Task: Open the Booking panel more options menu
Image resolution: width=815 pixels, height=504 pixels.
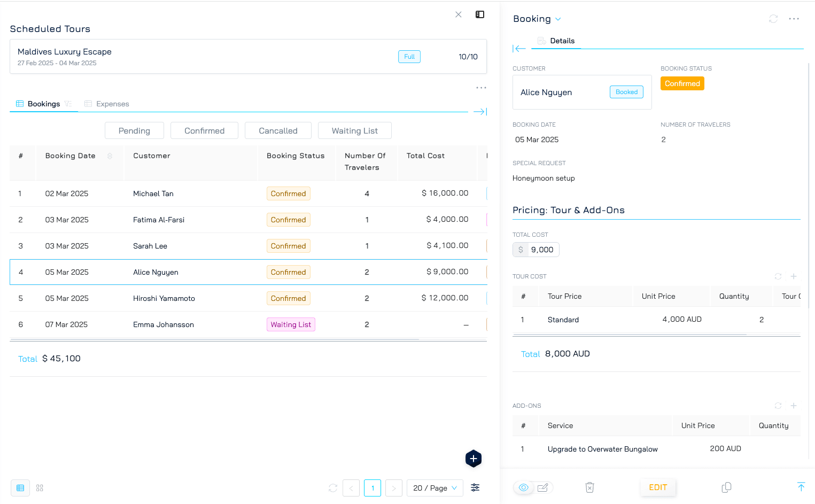Action: click(794, 19)
